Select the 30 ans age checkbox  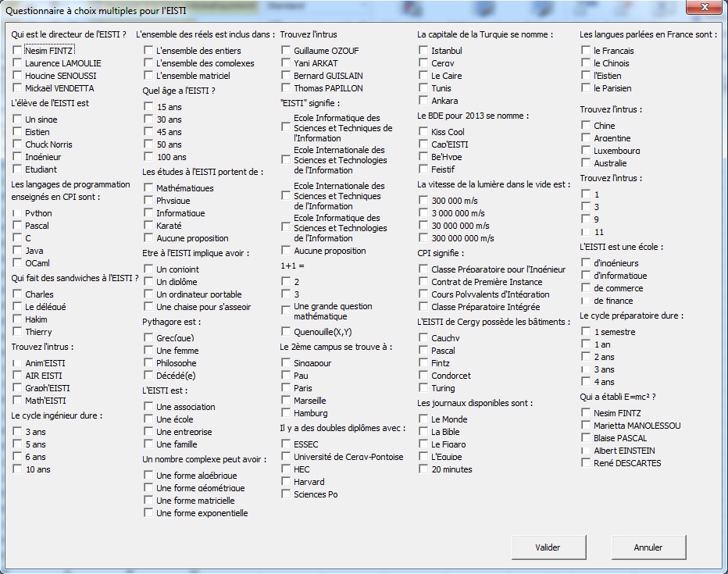[x=148, y=119]
